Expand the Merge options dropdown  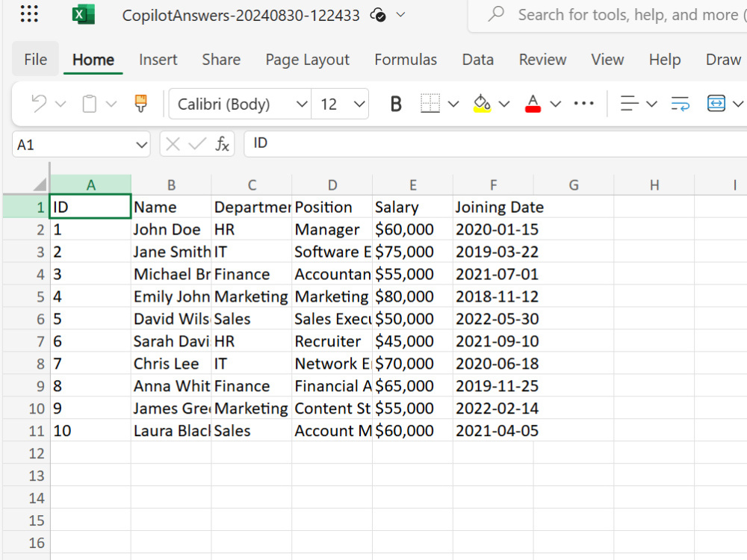[x=738, y=104]
